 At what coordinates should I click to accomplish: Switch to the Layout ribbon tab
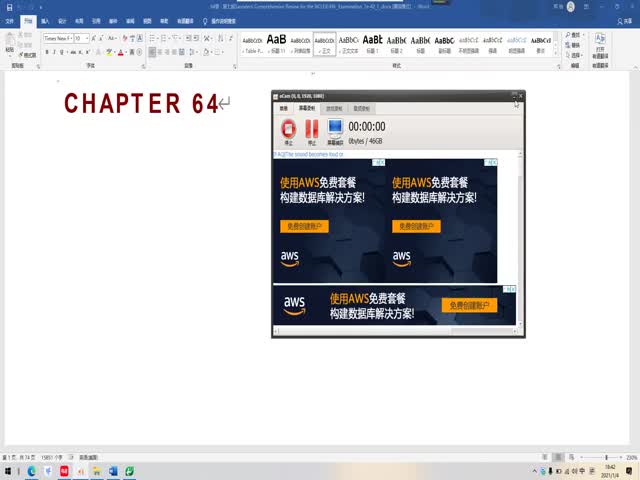coord(79,21)
